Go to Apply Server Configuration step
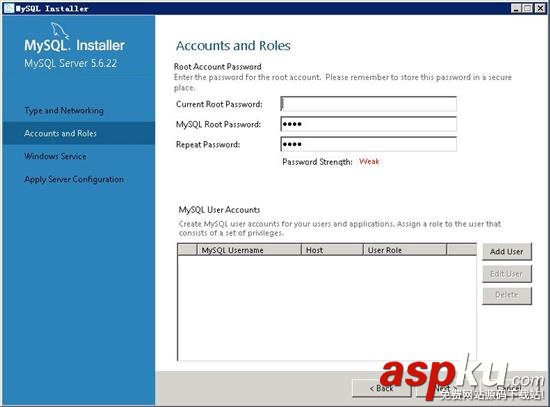This screenshot has height=407, width=550. (x=74, y=179)
